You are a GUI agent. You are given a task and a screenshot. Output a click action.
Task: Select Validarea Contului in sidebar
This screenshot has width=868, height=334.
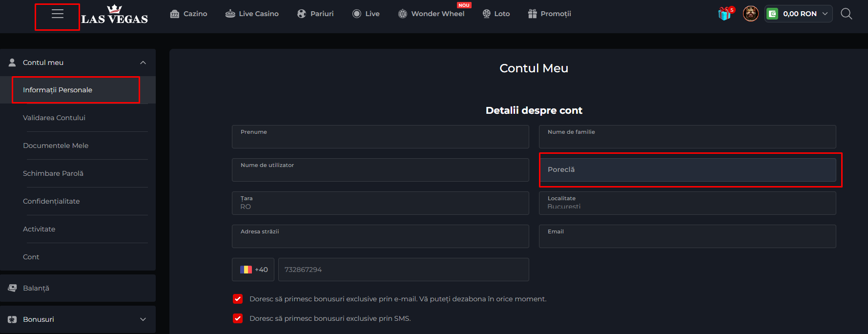[x=54, y=118]
